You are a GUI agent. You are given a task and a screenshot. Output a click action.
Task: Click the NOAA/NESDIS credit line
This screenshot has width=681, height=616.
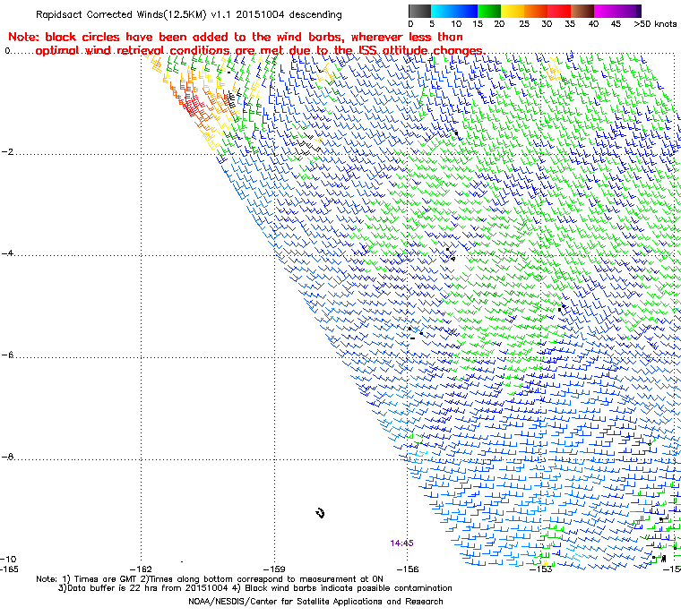[x=315, y=602]
